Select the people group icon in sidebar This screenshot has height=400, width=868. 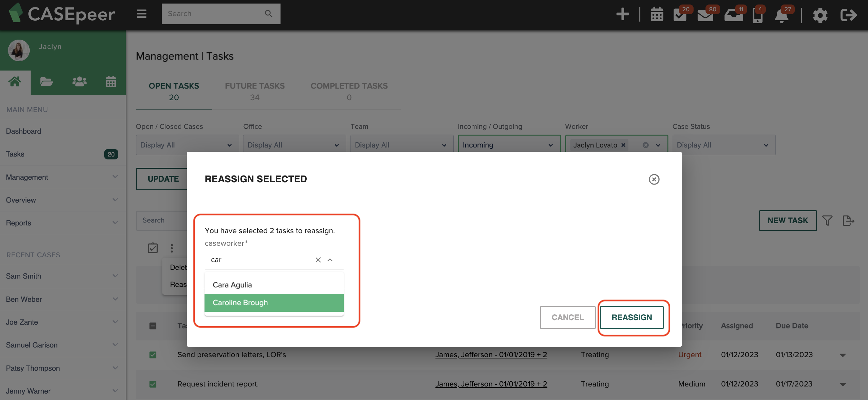click(x=79, y=82)
